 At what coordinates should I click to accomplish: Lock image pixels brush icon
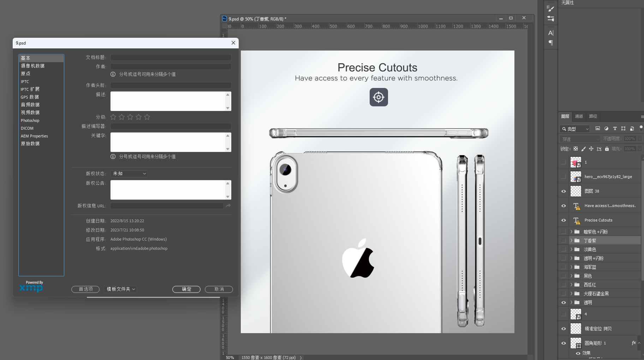coord(583,149)
